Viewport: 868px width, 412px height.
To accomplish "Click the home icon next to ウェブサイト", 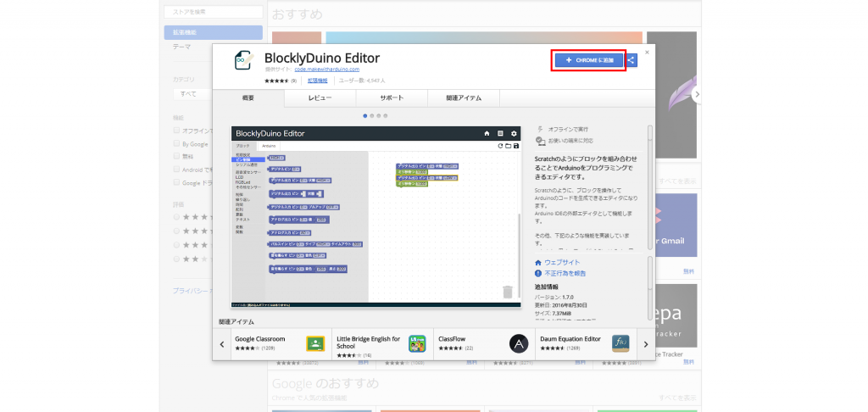I will pos(538,263).
